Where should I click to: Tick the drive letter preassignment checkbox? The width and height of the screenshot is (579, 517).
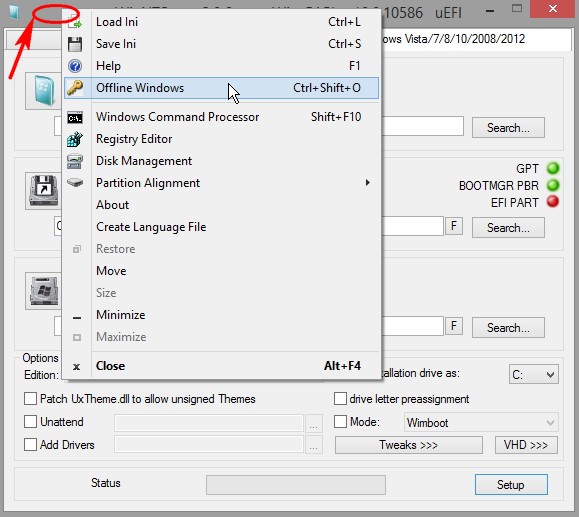point(340,399)
